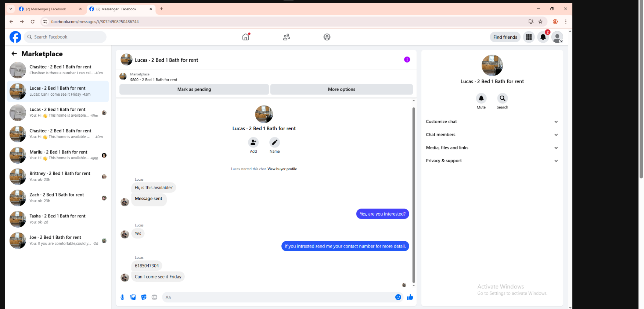This screenshot has height=309, width=644.
Task: Expand Privacy & support section
Action: coord(492,161)
